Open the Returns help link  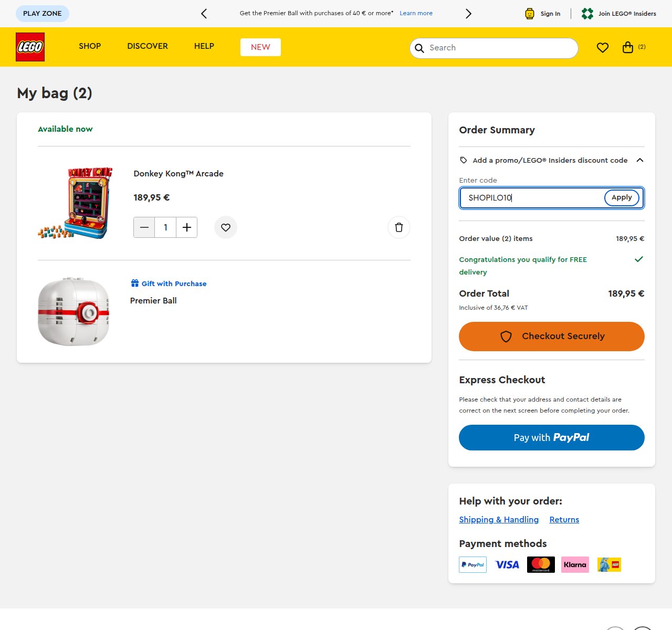click(x=564, y=520)
